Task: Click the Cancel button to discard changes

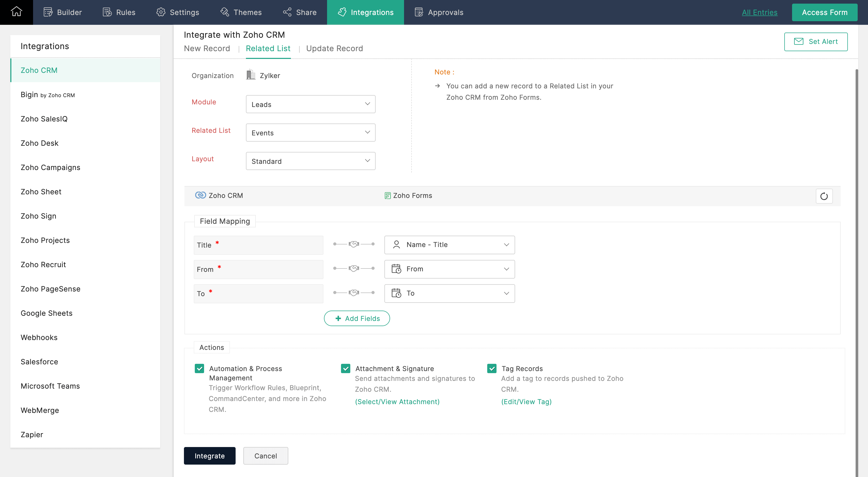Action: coord(266,455)
